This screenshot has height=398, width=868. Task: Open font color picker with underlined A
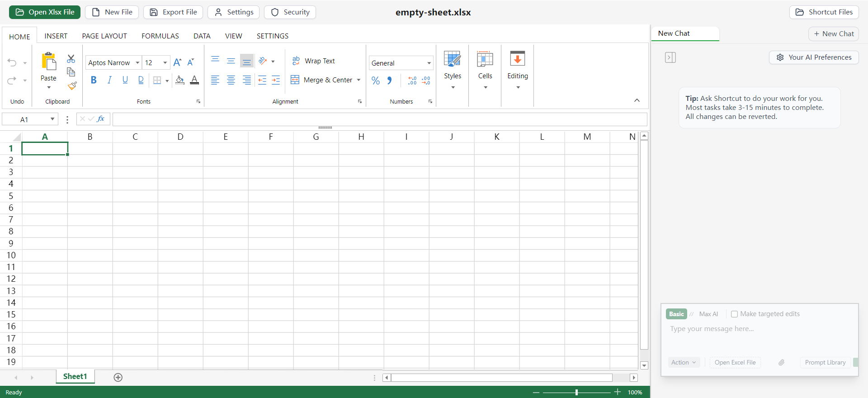[x=194, y=80]
